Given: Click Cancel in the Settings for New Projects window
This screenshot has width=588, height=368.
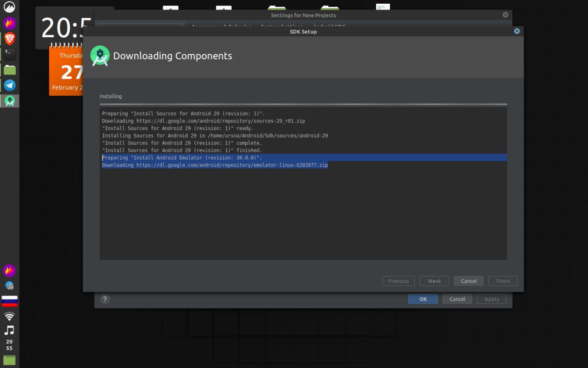Looking at the screenshot, I should point(457,299).
